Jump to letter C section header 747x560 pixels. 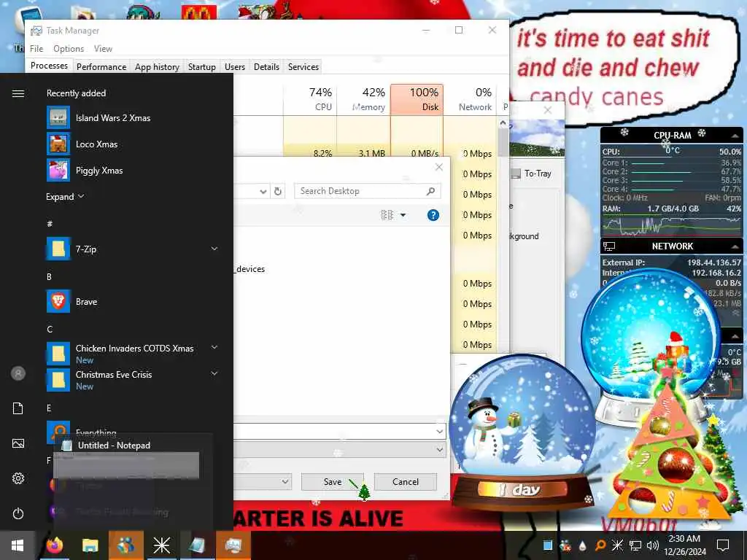coord(50,329)
